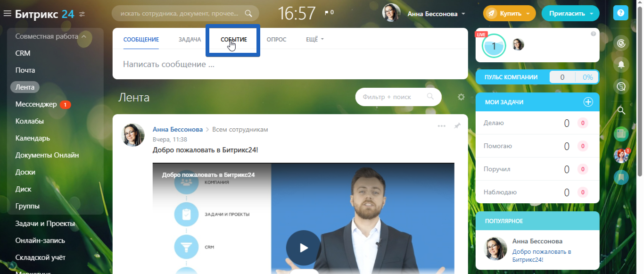Switch to the Сообщение tab

click(x=141, y=40)
